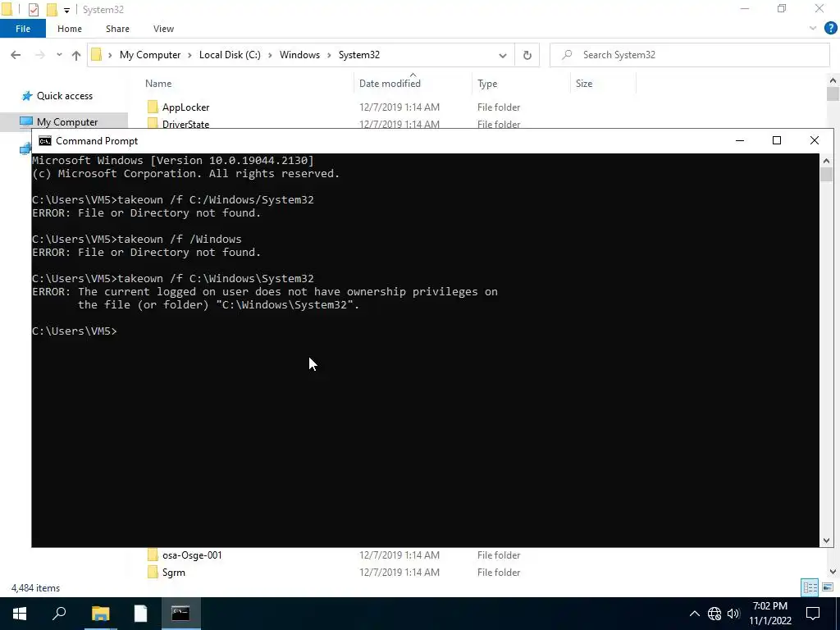The height and width of the screenshot is (630, 840).
Task: Select the Sgrm folder
Action: [174, 572]
